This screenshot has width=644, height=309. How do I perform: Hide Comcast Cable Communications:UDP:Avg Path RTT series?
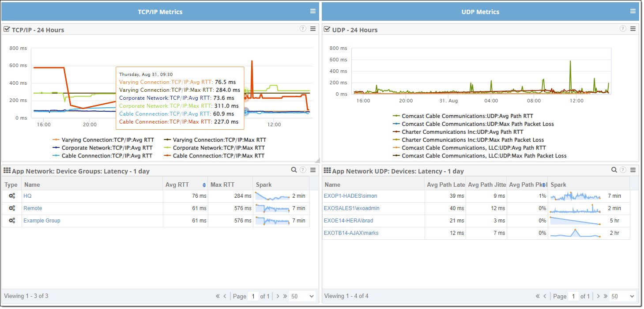click(463, 116)
